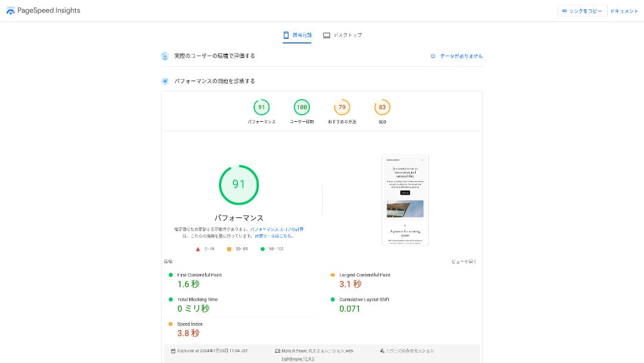This screenshot has height=363, width=644.
Task: Switch to the 携帯電話 mobile tab
Action: click(x=297, y=35)
